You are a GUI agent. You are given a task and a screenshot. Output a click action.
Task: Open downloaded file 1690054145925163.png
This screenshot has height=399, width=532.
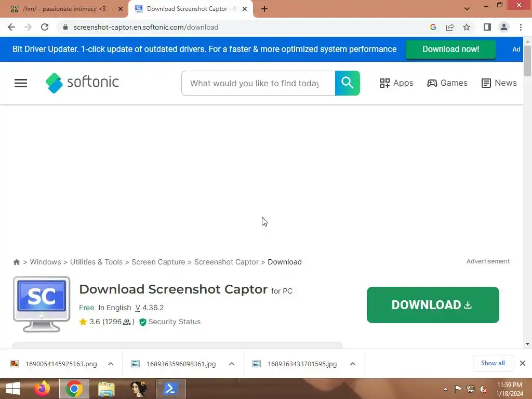pos(61,364)
